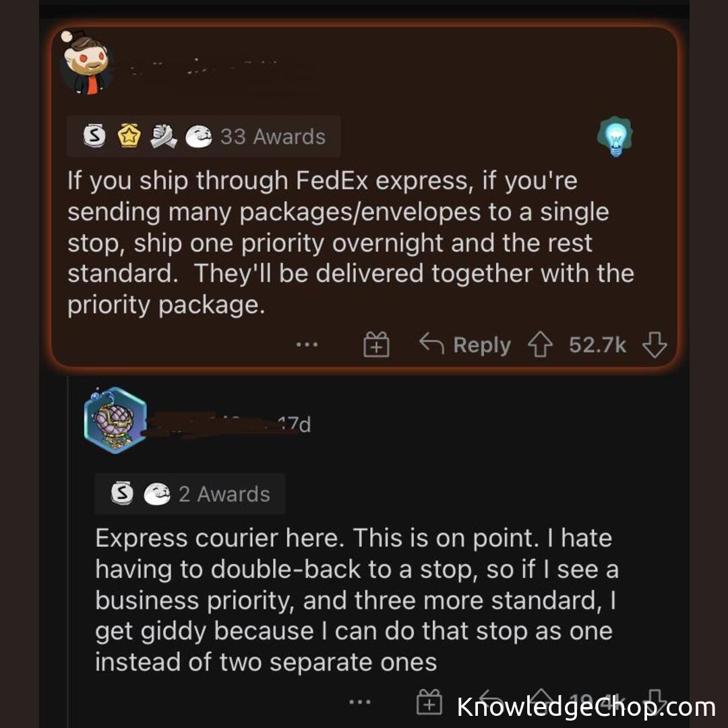Open three-dot menu on the courier reply

(x=360, y=702)
